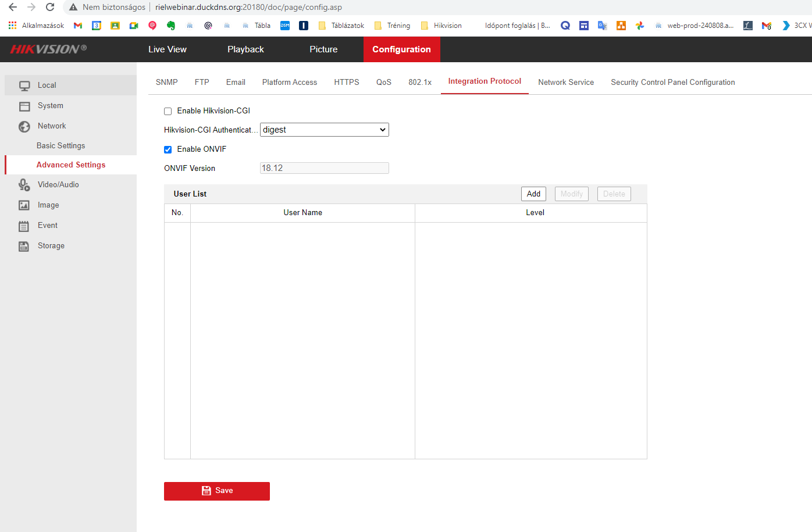Image resolution: width=812 pixels, height=532 pixels.
Task: Open the Tréning bookmark folder
Action: pyautogui.click(x=393, y=26)
